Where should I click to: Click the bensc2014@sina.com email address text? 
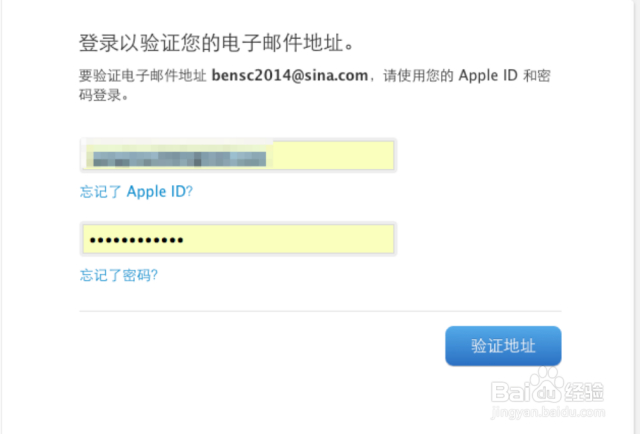coord(290,76)
